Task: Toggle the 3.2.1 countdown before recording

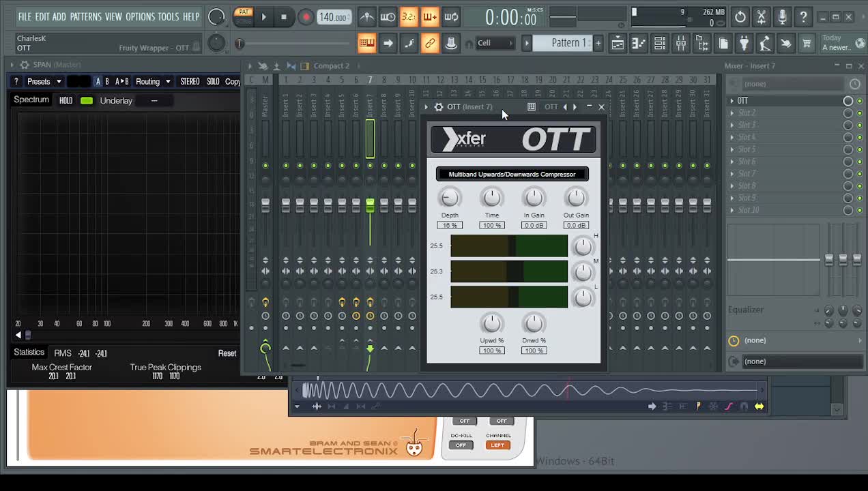Action: pos(409,16)
